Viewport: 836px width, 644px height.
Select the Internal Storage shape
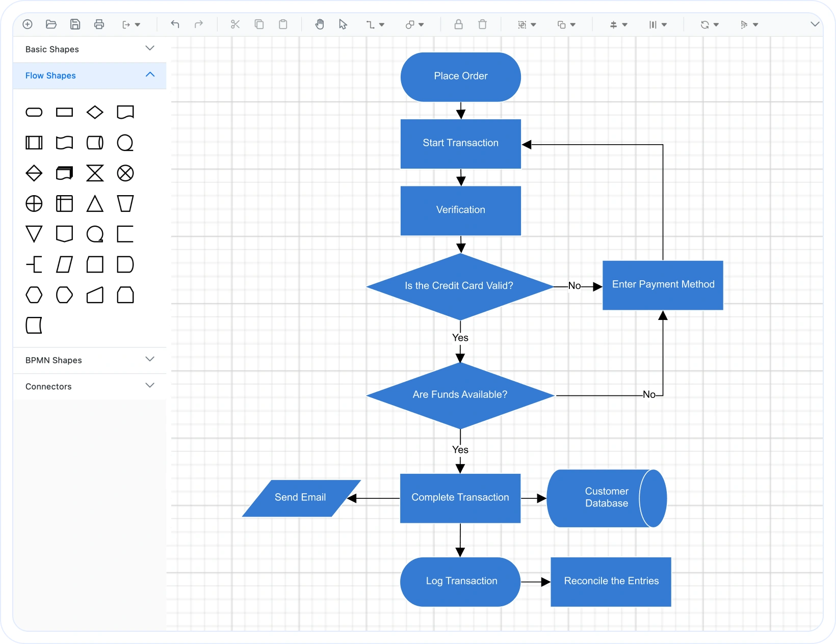[x=64, y=204]
